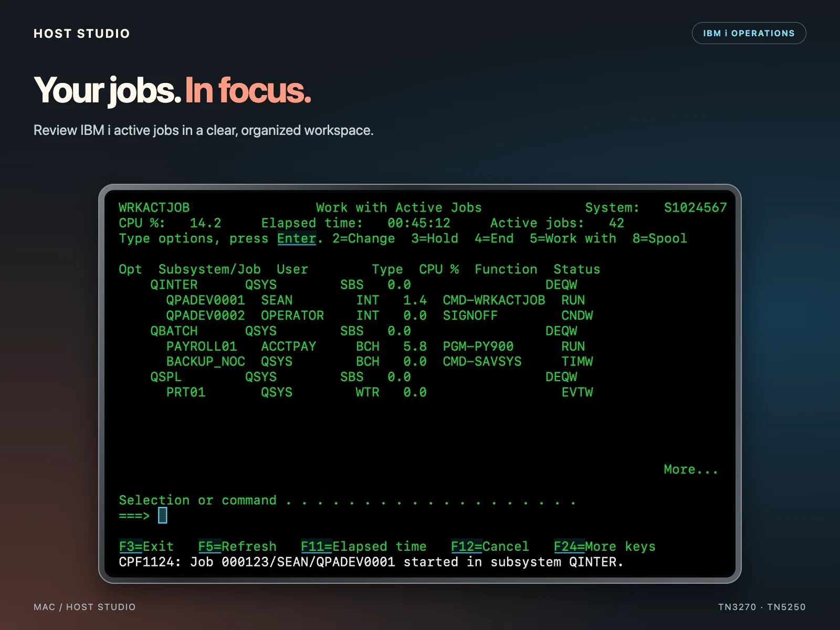Click the elapsed time value 00:45:12
Viewport: 840px width, 630px height.
click(x=419, y=223)
